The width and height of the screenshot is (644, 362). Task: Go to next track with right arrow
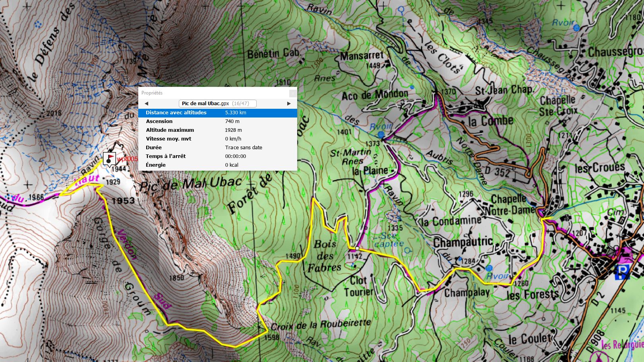[x=289, y=104]
